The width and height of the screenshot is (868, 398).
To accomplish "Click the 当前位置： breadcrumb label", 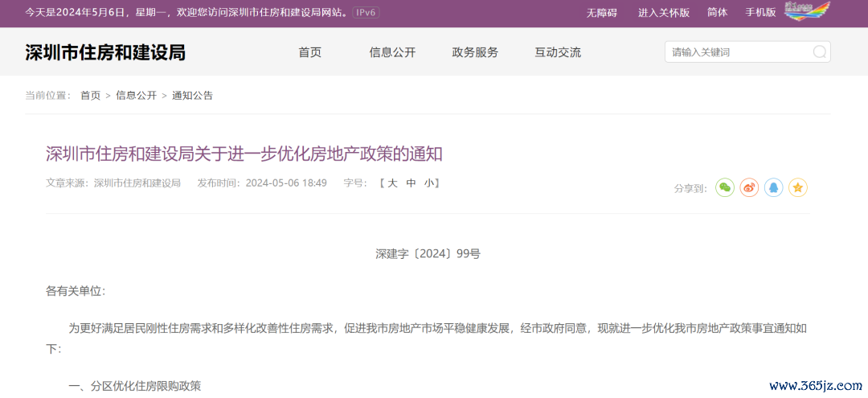I will click(x=48, y=95).
